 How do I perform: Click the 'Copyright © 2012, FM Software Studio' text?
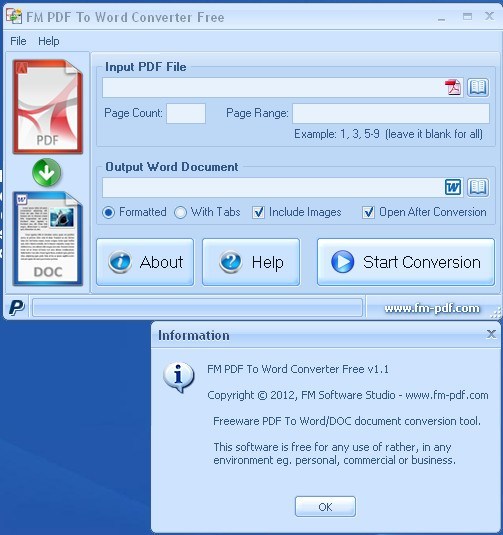[301, 395]
